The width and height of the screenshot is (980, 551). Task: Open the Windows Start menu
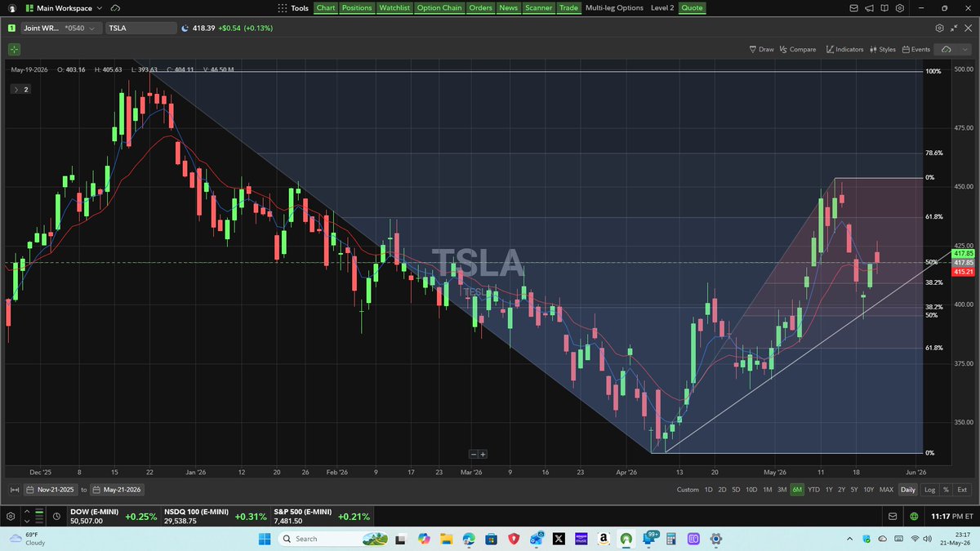[x=265, y=539]
